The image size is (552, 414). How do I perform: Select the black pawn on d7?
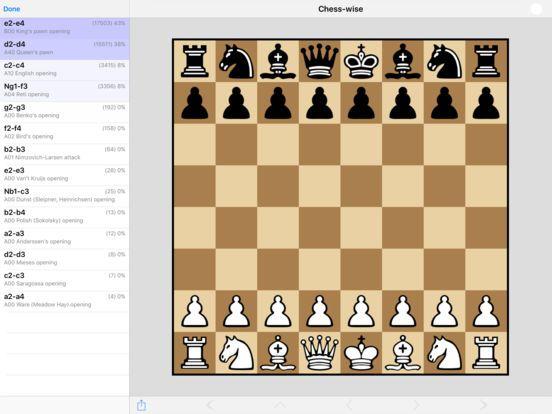[320, 103]
